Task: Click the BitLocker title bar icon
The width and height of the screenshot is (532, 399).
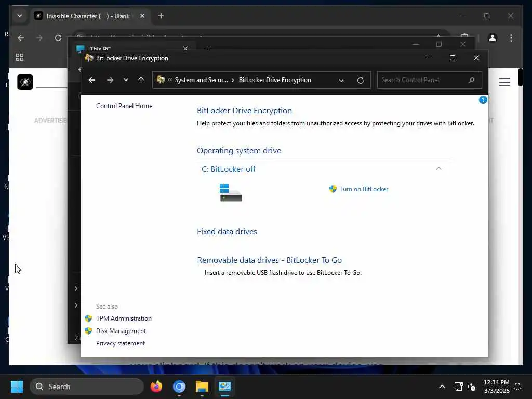Action: [x=89, y=58]
